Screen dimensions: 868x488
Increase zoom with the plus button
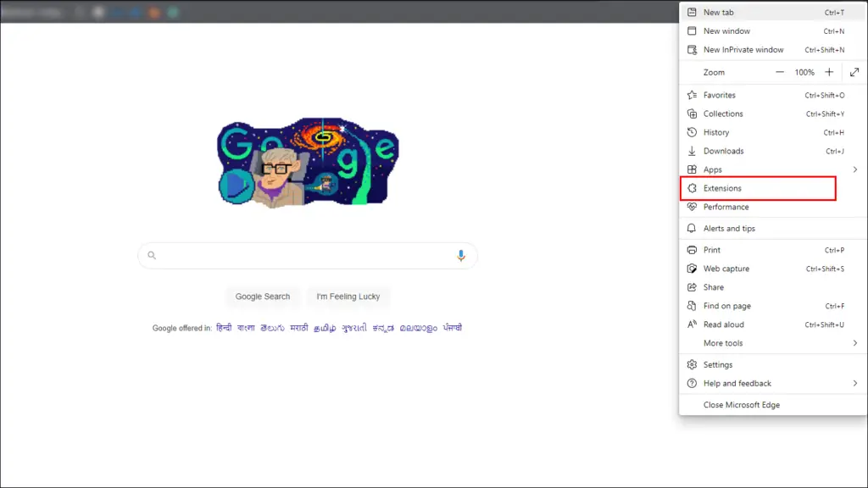pos(829,73)
